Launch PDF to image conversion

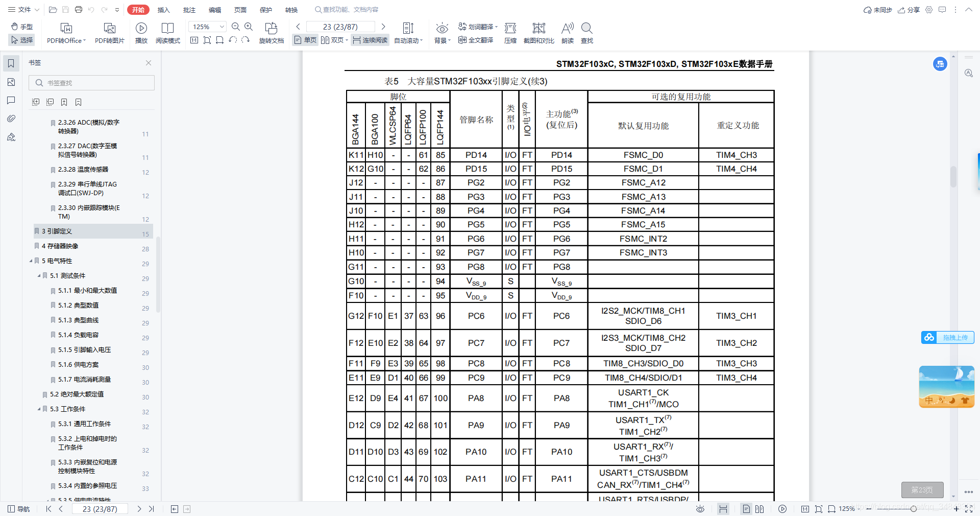click(x=110, y=33)
